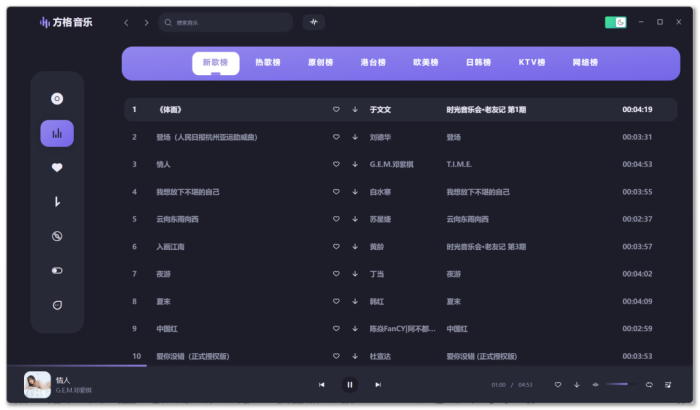This screenshot has width=700, height=410.
Task: Click the audio waveform icon beside search
Action: pos(314,22)
